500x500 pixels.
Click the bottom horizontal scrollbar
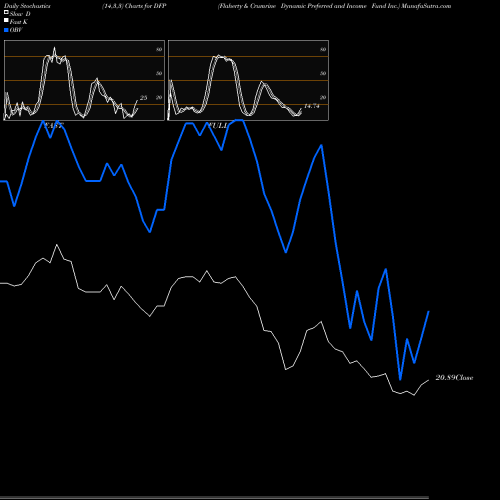214,498
